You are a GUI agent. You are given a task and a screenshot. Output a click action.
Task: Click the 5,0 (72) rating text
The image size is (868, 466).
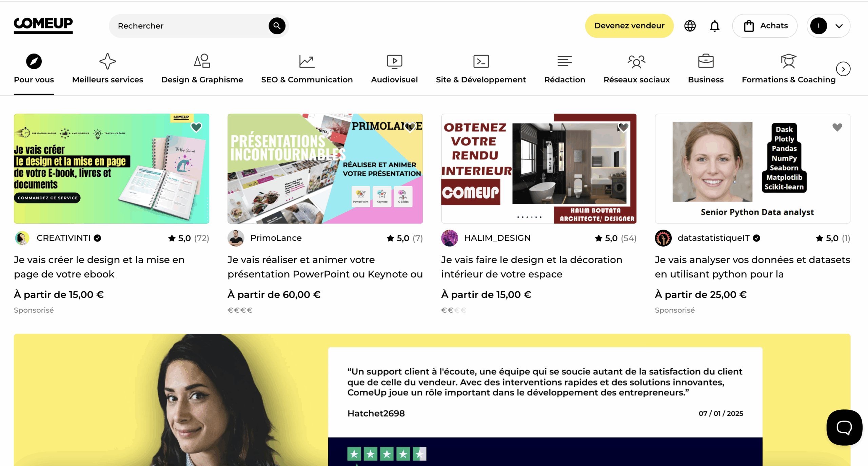(189, 238)
